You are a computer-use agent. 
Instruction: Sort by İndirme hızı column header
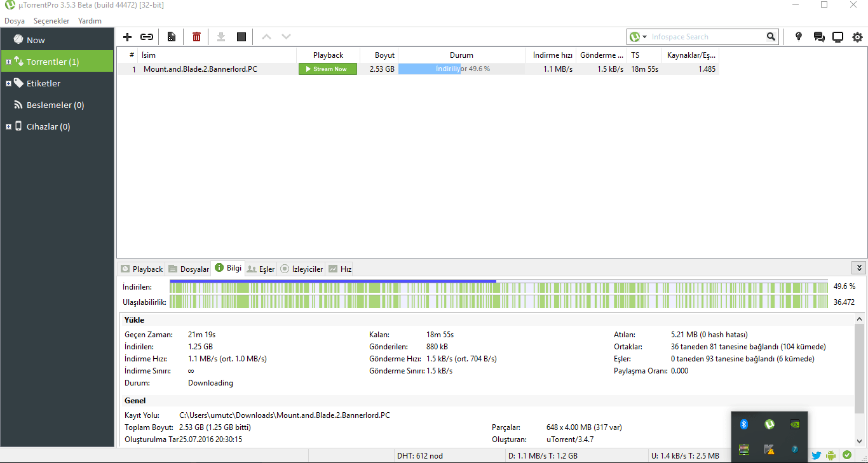[551, 55]
